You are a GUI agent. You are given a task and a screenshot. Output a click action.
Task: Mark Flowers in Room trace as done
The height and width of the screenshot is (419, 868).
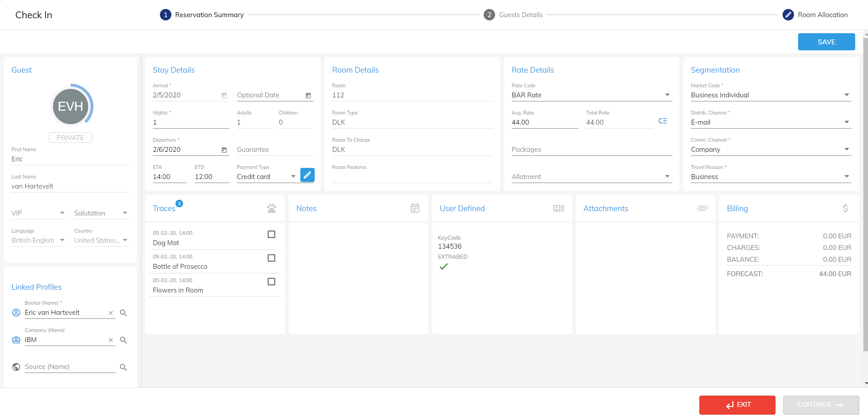271,282
